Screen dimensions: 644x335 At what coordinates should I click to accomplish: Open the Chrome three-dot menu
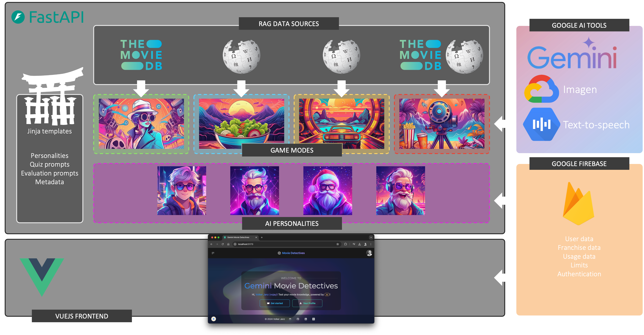tap(371, 244)
